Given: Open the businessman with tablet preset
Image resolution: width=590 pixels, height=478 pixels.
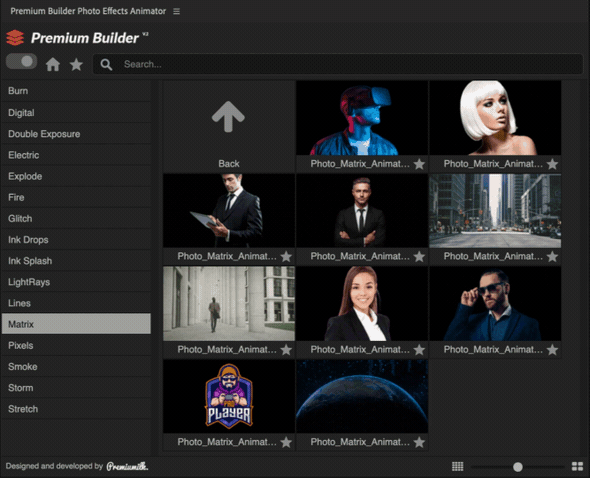Looking at the screenshot, I should tap(229, 211).
